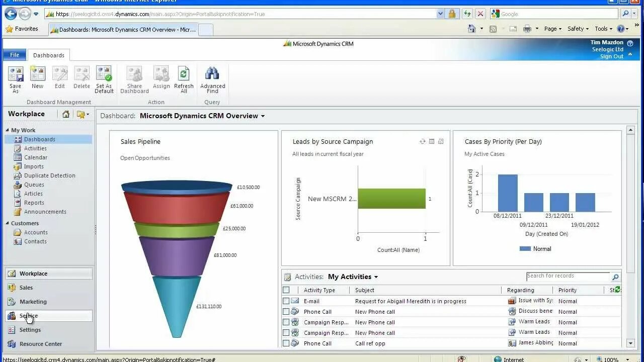The width and height of the screenshot is (644, 362).
Task: Switch to the Service area
Action: [49, 316]
